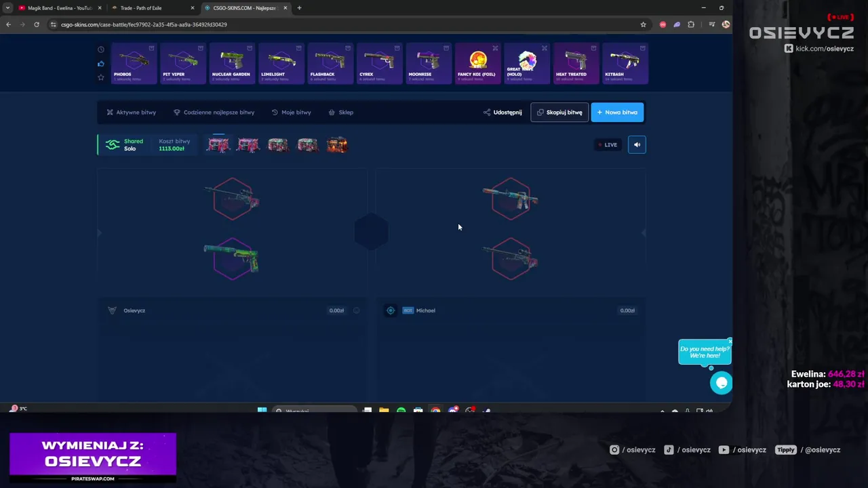This screenshot has width=868, height=488.
Task: Click the star favorites icon
Action: coord(101,77)
